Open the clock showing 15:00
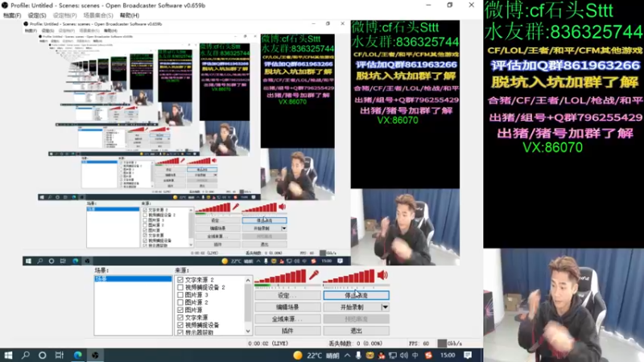This screenshot has height=362, width=644. click(x=448, y=356)
